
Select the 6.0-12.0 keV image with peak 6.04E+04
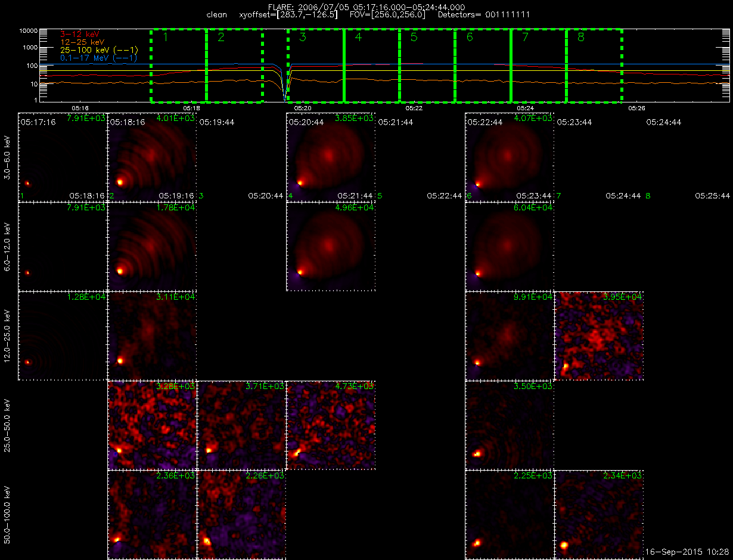[510, 247]
